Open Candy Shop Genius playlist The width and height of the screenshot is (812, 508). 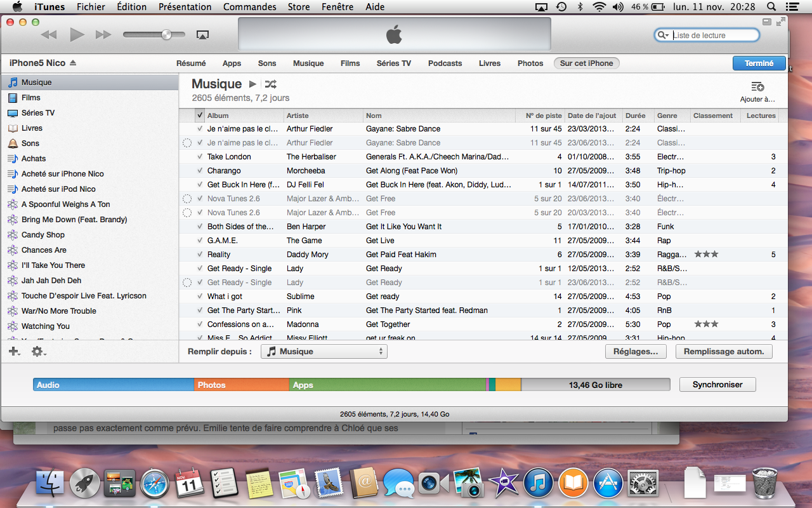89,235
